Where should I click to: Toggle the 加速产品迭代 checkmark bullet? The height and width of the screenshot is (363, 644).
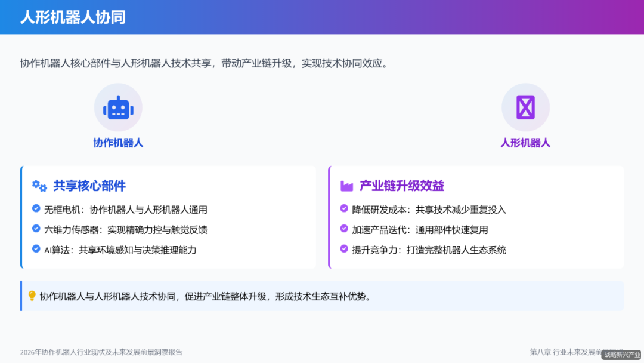343,229
